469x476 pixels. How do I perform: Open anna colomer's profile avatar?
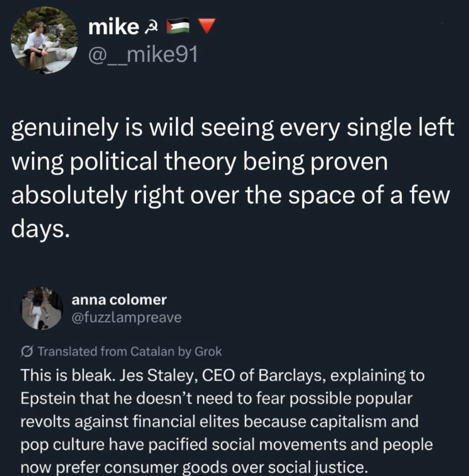tap(42, 308)
